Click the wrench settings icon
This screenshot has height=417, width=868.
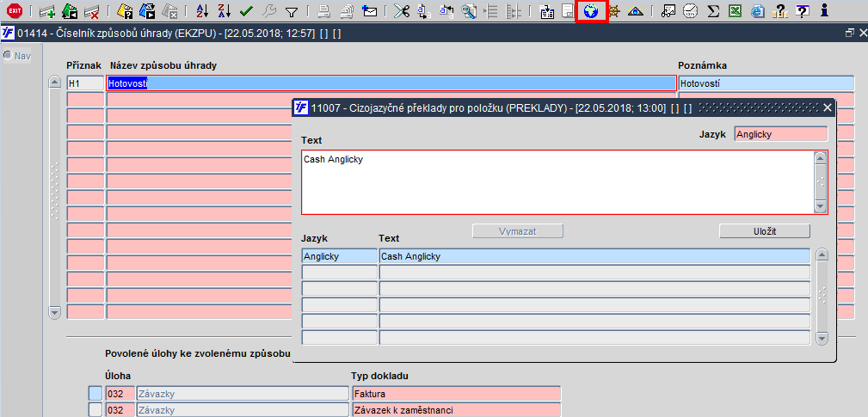coord(269,11)
